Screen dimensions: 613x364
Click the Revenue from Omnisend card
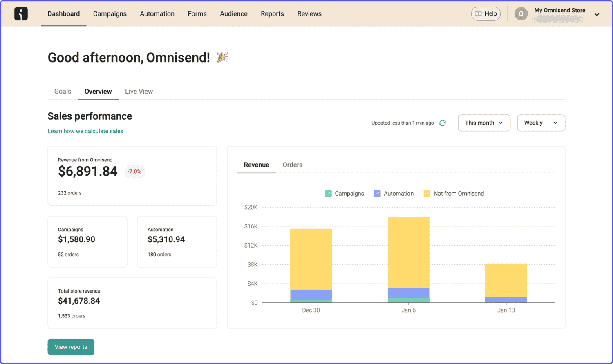pos(132,176)
